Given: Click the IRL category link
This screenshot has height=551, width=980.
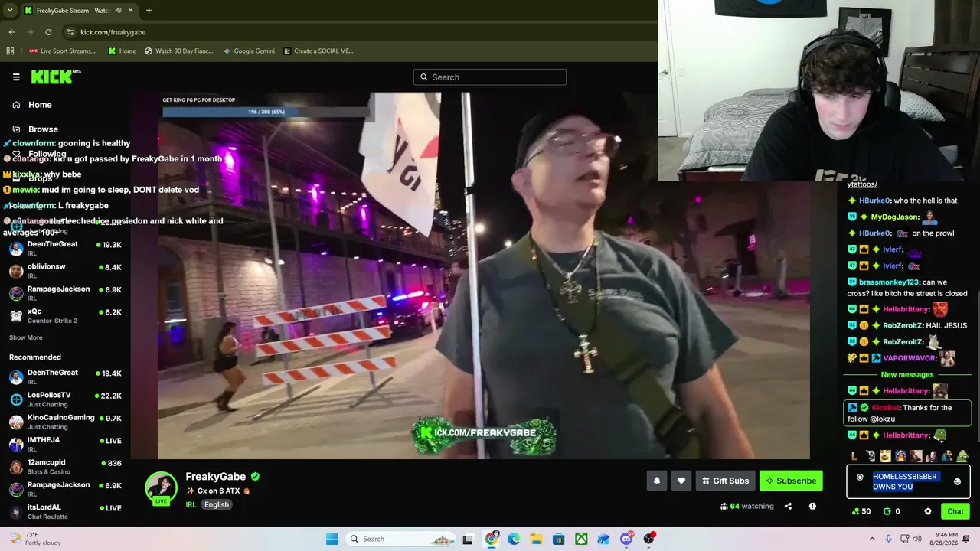Looking at the screenshot, I should 191,505.
